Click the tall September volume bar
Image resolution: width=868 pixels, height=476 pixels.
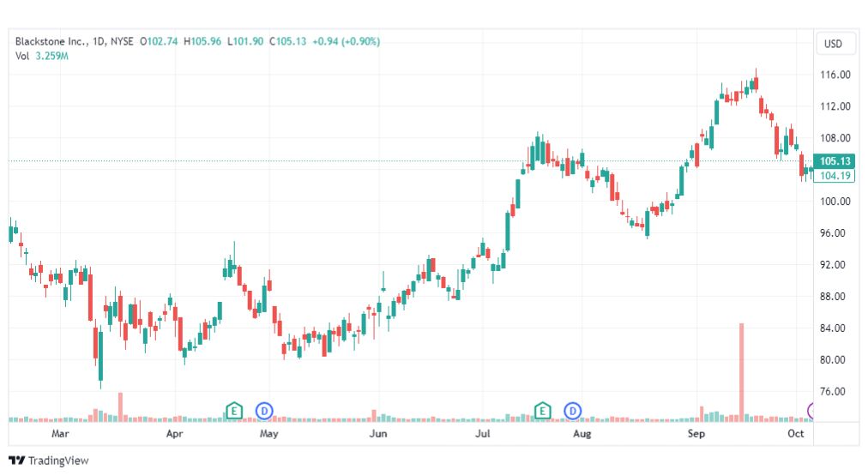(741, 372)
